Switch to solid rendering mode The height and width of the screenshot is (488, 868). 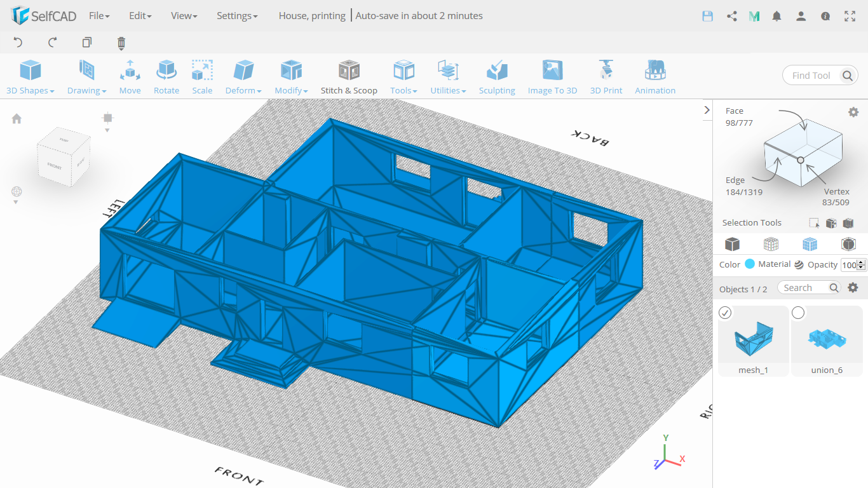pos(733,244)
